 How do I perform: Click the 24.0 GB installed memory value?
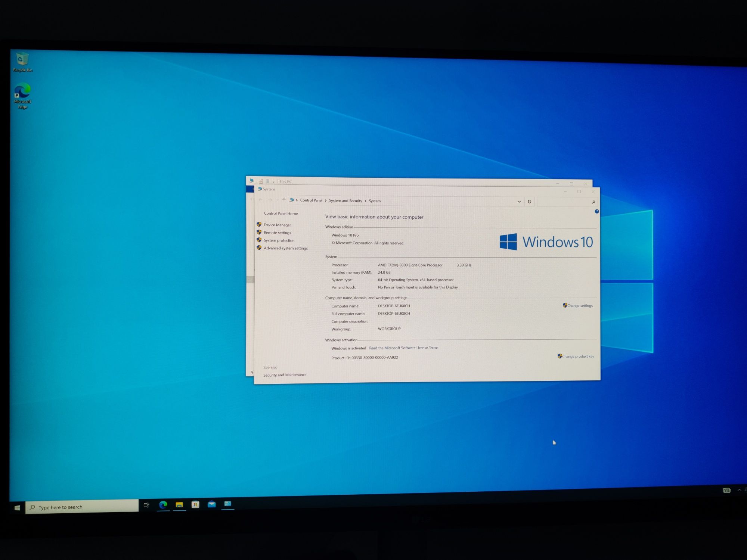(384, 273)
